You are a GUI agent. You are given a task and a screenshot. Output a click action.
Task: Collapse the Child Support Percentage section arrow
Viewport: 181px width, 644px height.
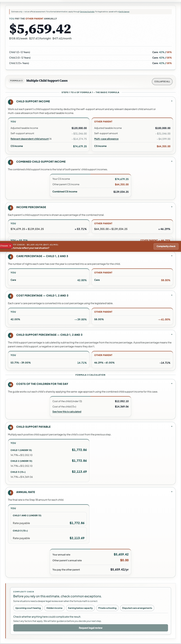171,334
